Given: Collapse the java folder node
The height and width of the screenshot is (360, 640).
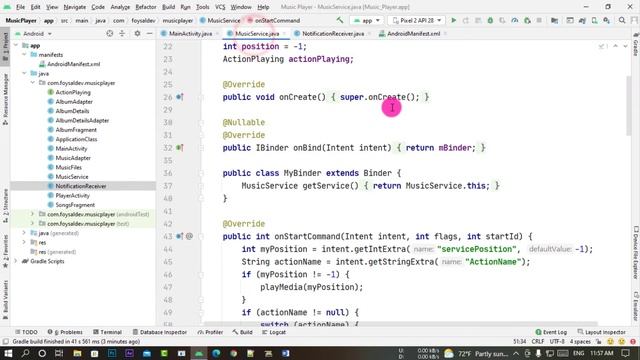Looking at the screenshot, I should (24, 73).
